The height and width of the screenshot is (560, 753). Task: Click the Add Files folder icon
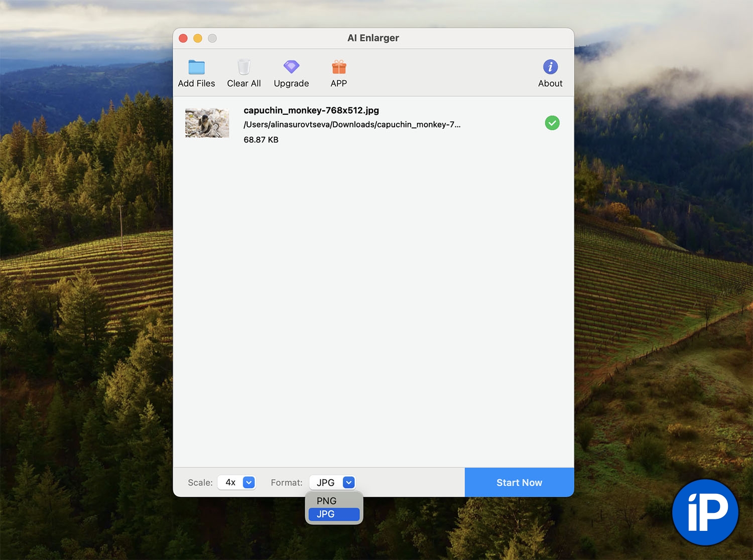coord(196,67)
